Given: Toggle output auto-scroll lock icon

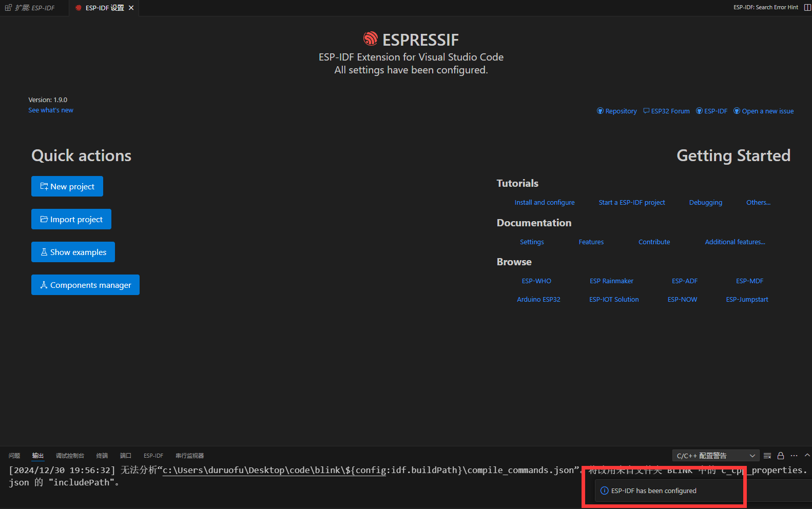Looking at the screenshot, I should click(x=781, y=456).
